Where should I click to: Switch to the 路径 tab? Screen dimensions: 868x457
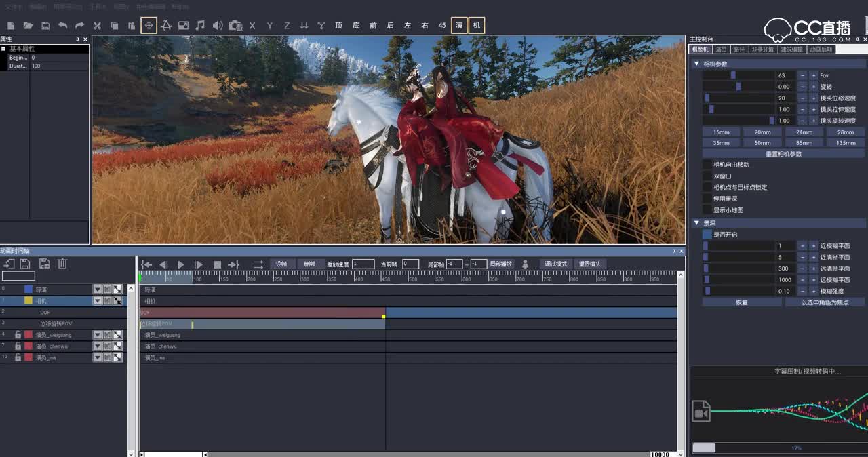click(739, 49)
